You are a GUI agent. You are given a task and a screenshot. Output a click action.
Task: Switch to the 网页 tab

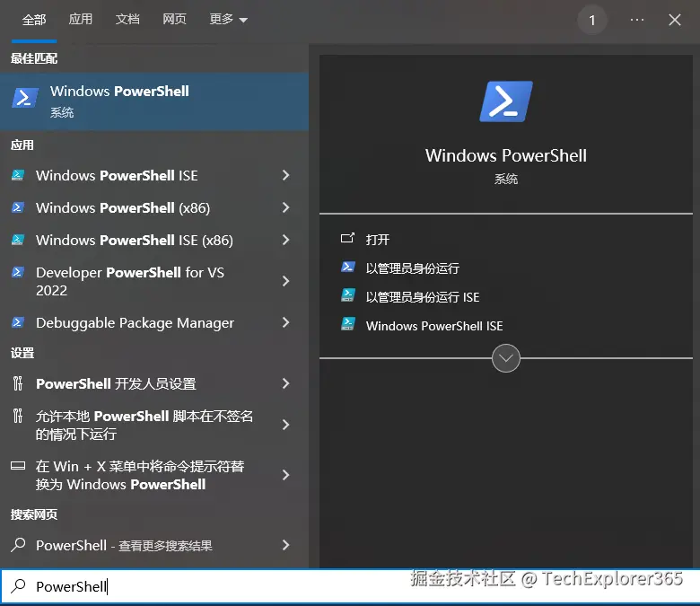tap(174, 19)
